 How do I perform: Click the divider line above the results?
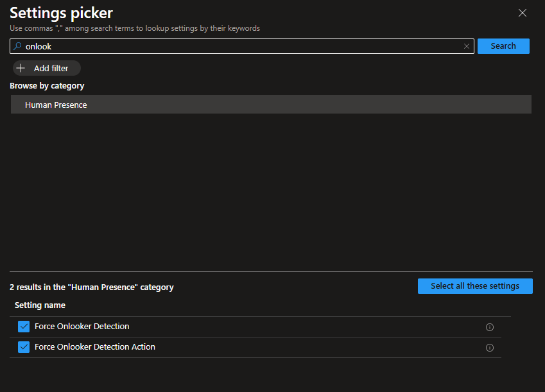pos(271,271)
